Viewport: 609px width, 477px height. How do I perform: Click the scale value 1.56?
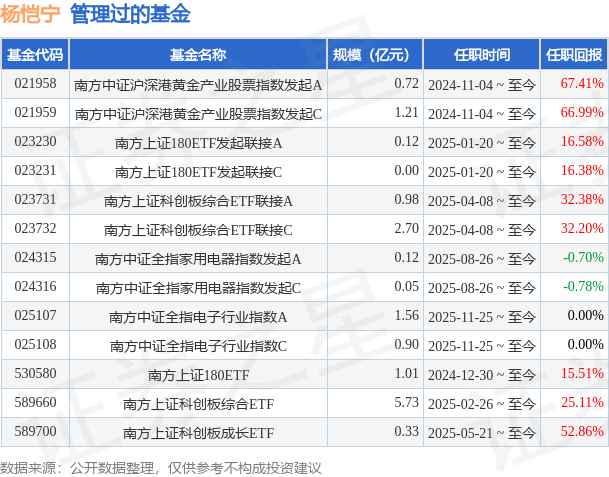(x=406, y=315)
